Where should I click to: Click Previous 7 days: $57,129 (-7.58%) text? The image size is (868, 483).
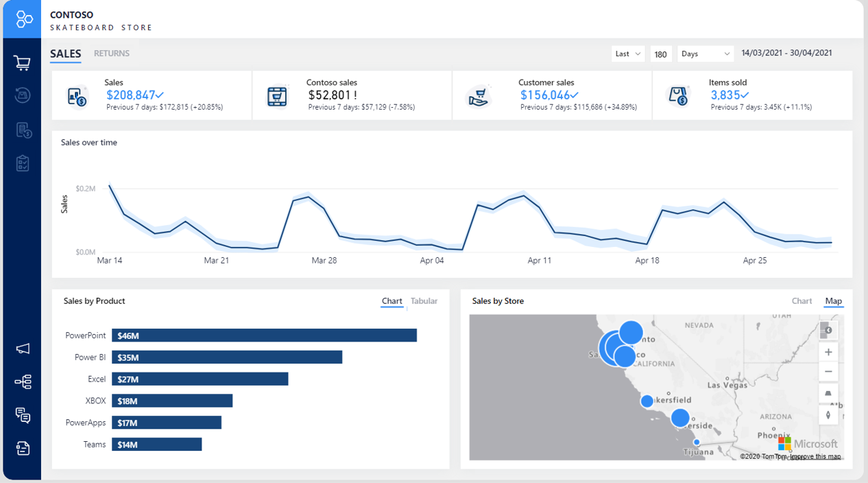coord(361,107)
